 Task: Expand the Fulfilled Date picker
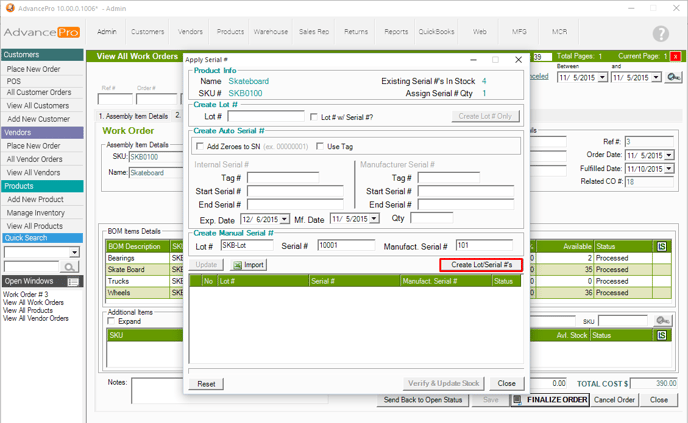click(668, 169)
